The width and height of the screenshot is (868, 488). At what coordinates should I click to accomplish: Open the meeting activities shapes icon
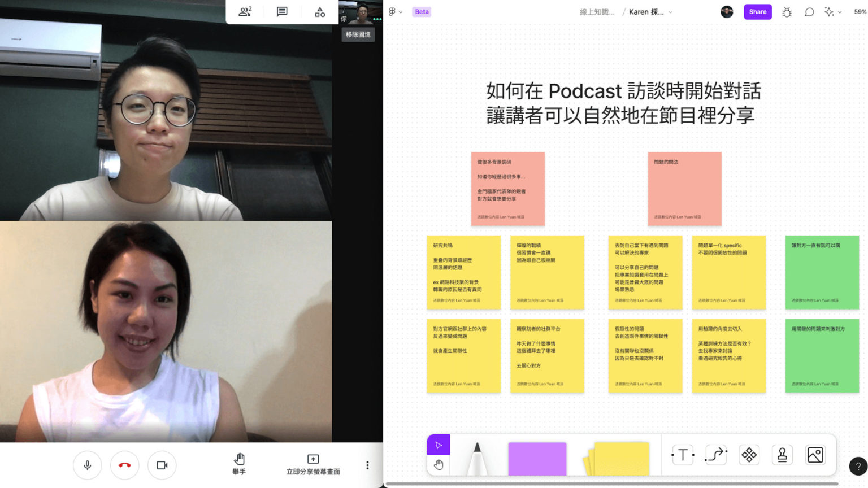coord(320,11)
